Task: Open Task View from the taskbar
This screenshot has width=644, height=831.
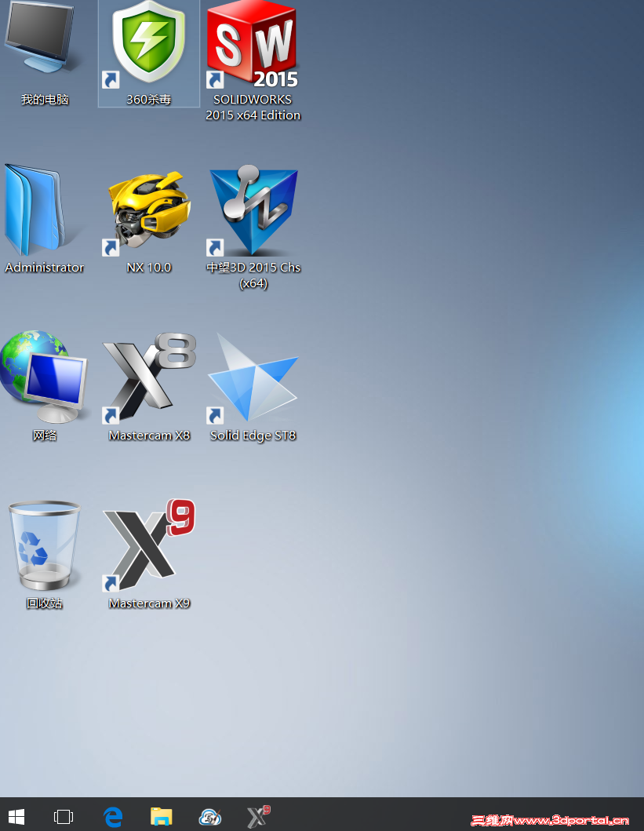Action: 64,816
